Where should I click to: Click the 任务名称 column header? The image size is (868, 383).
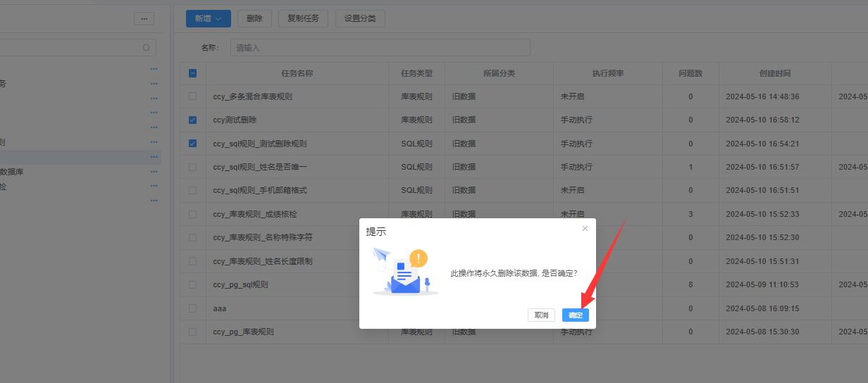297,73
